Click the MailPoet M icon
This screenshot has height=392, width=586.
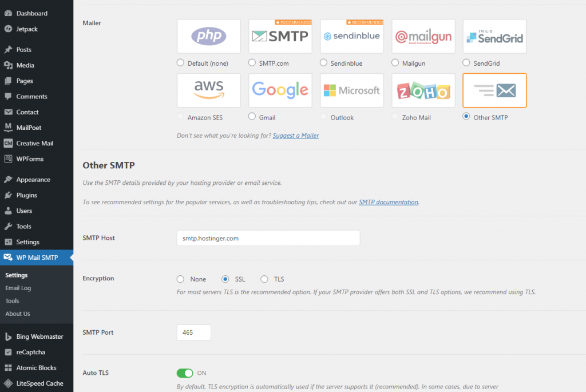point(8,128)
